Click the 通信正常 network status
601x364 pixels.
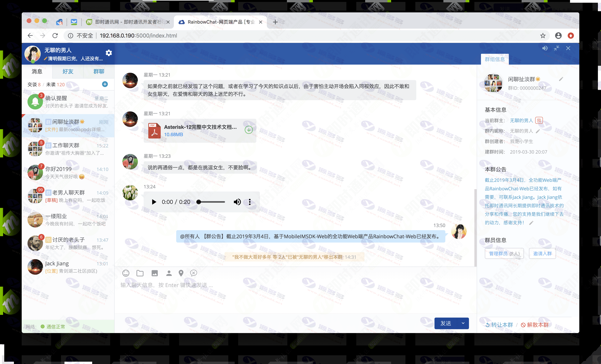[53, 326]
